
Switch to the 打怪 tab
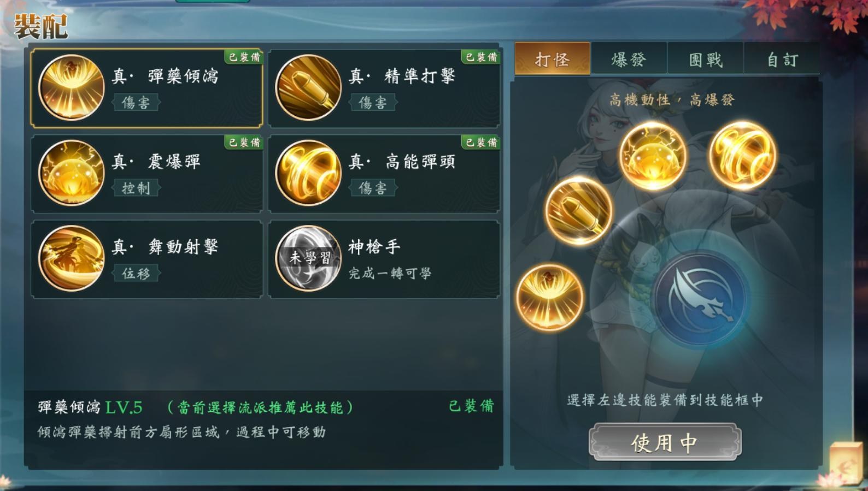553,58
